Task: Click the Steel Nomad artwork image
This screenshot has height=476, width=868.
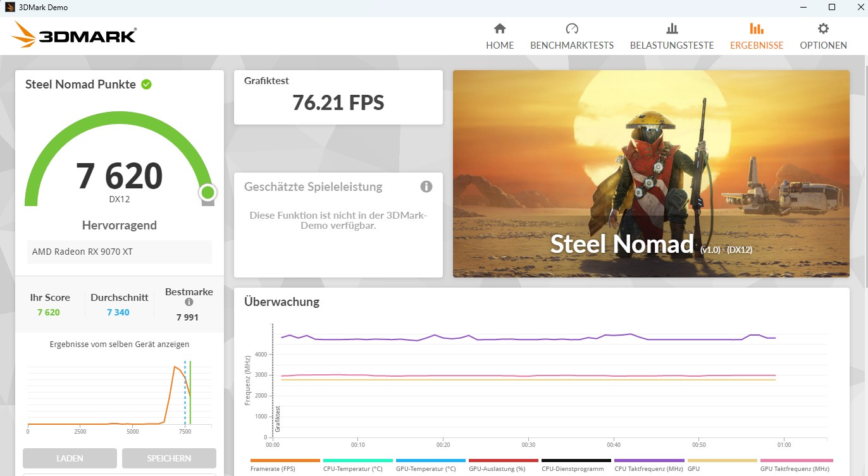Action: point(651,174)
